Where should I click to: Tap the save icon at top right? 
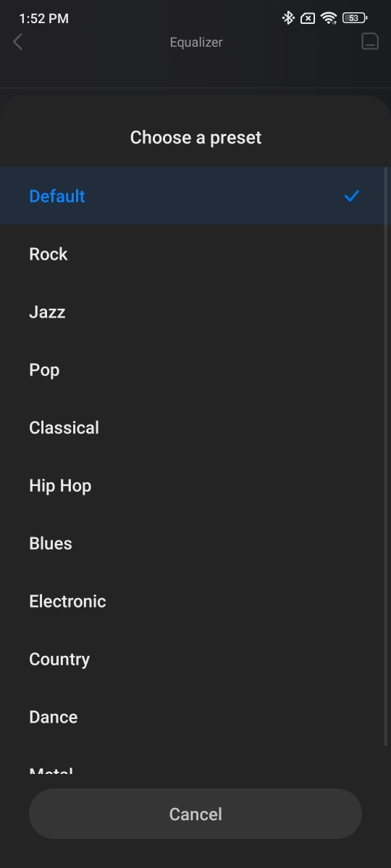point(370,41)
